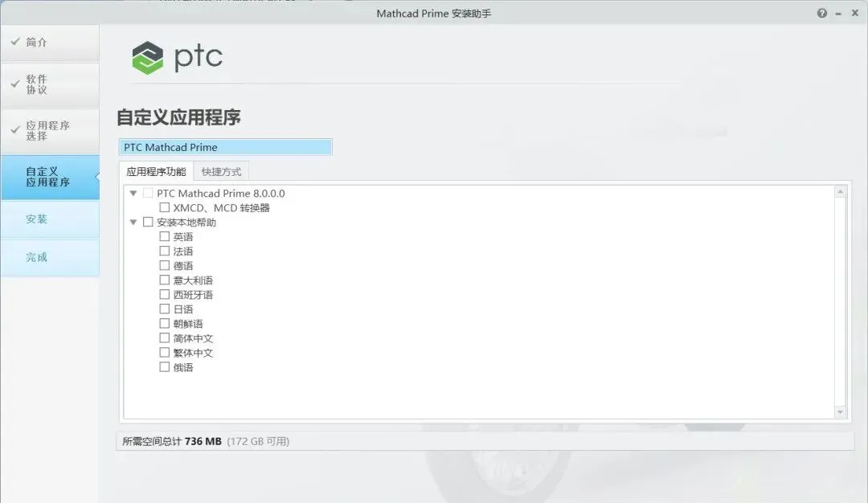
Task: Enable the 意大利语 checkbox
Action: 165,280
